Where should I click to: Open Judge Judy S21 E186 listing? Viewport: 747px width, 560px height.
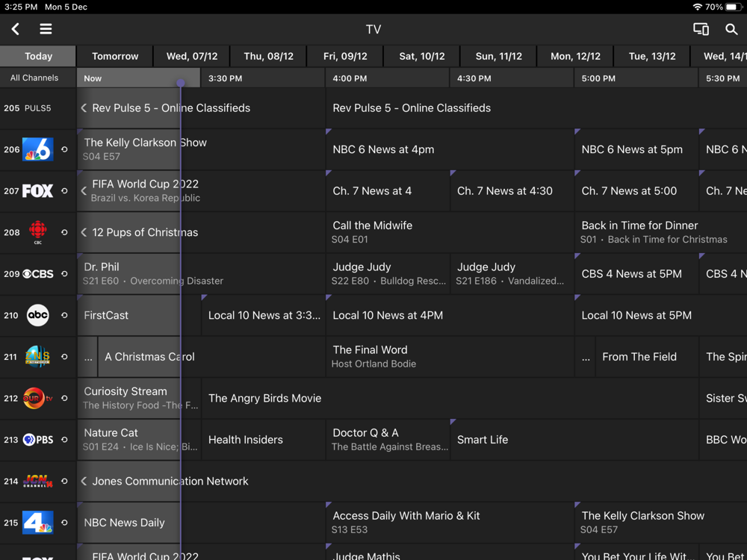tap(512, 274)
